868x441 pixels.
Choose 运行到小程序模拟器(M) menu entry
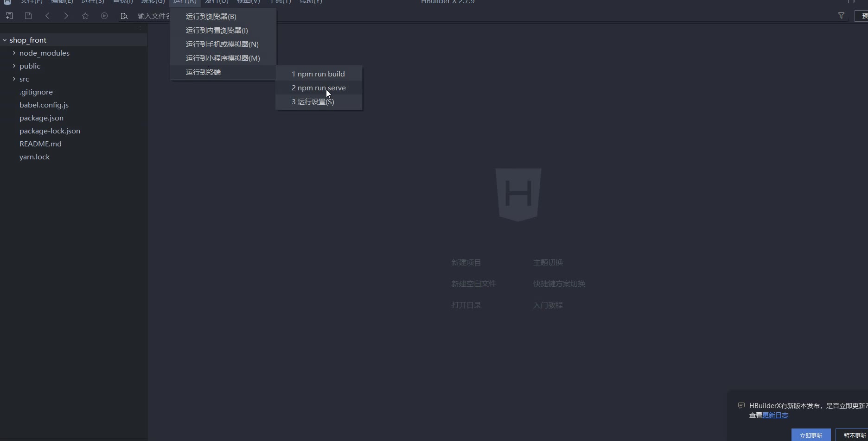(223, 58)
